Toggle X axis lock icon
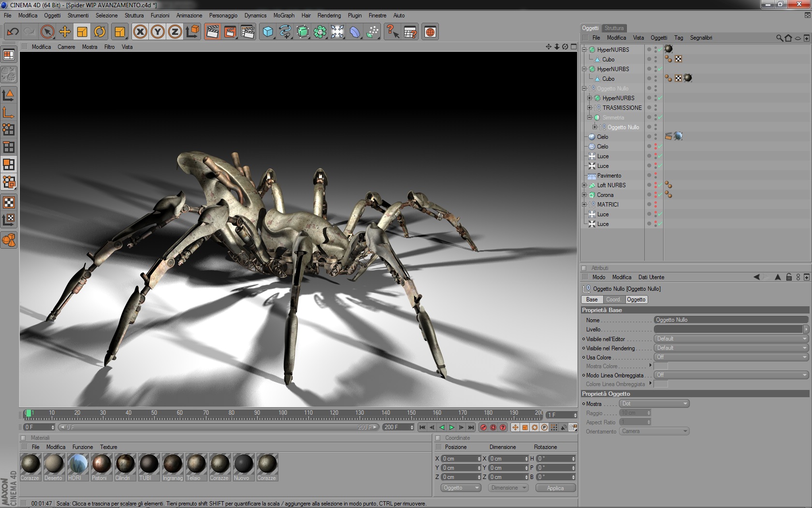Image resolution: width=812 pixels, height=508 pixels. click(x=140, y=32)
